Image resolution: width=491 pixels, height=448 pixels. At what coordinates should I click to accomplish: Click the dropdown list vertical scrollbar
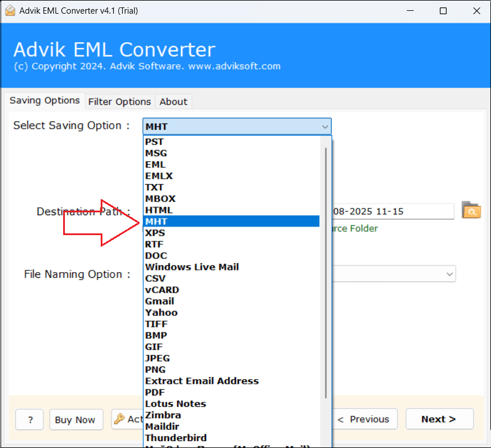point(325,273)
